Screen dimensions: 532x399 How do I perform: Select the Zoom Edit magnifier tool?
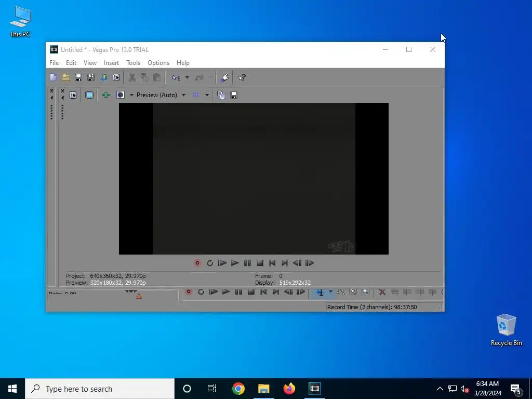[x=365, y=292]
